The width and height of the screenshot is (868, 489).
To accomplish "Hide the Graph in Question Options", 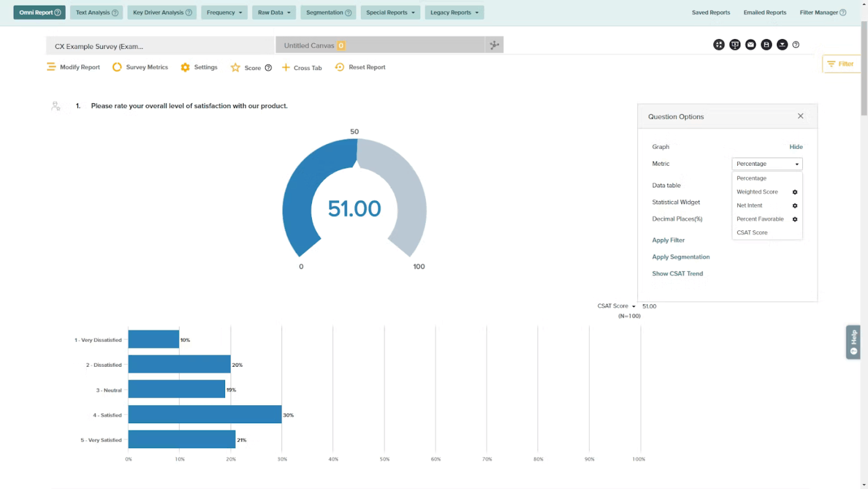I will [796, 146].
